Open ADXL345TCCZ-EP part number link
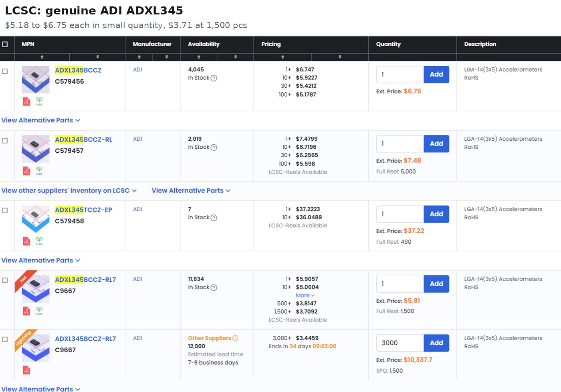This screenshot has width=561, height=392. point(83,210)
